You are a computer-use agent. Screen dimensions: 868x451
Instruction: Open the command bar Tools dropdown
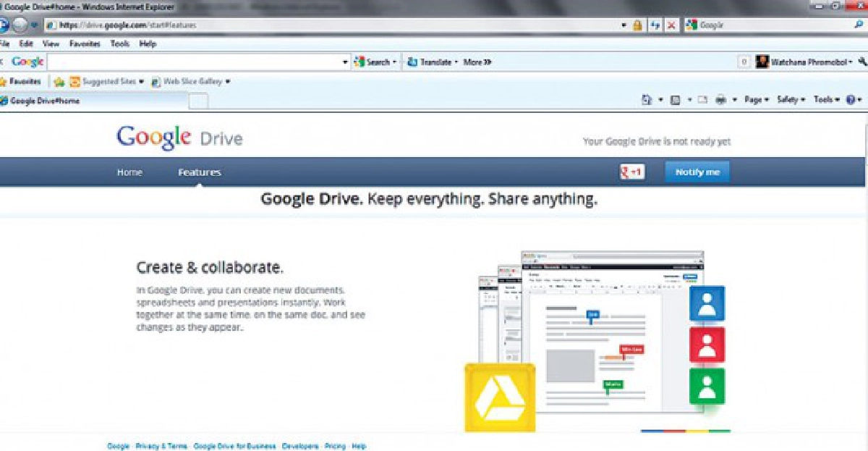[x=827, y=100]
